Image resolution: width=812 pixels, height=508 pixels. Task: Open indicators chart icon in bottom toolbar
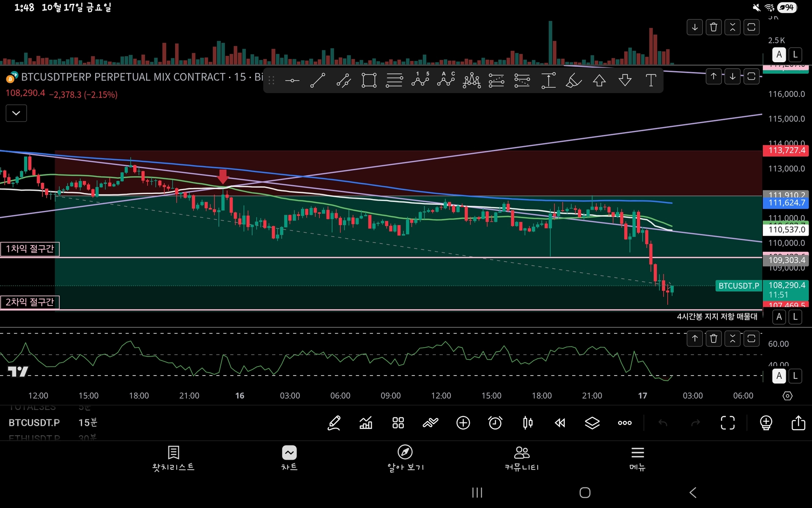366,422
